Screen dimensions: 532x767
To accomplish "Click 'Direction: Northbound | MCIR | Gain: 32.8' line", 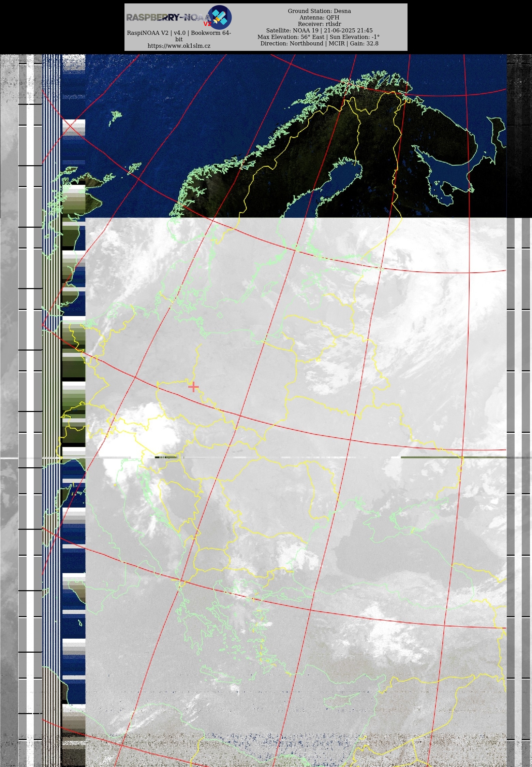I will click(x=319, y=43).
